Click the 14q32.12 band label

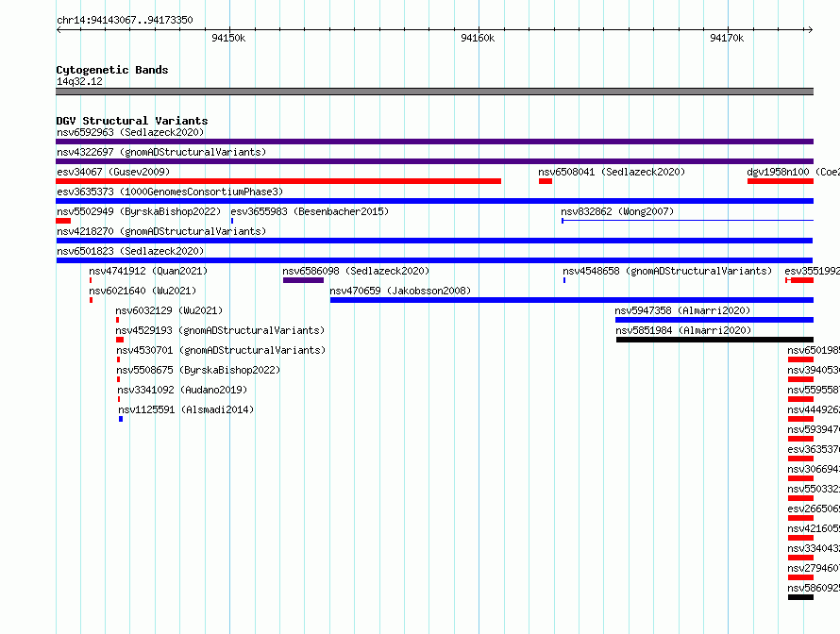(x=79, y=81)
